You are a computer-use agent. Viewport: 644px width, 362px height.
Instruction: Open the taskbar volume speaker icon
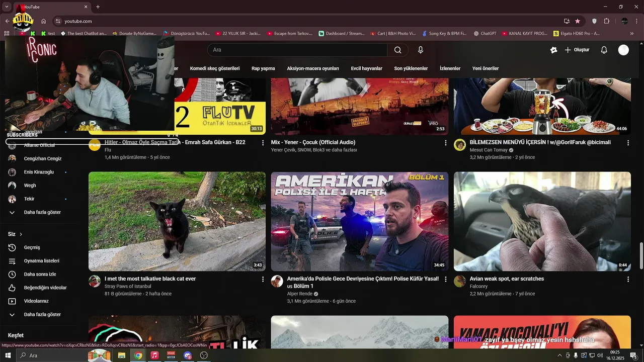click(600, 355)
